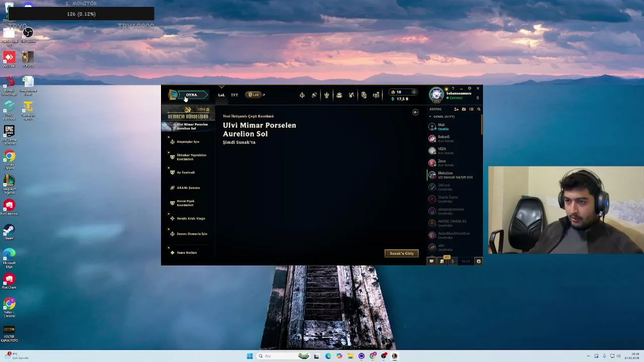
Task: Open the chat bubble icon at bottom
Action: [431, 261]
